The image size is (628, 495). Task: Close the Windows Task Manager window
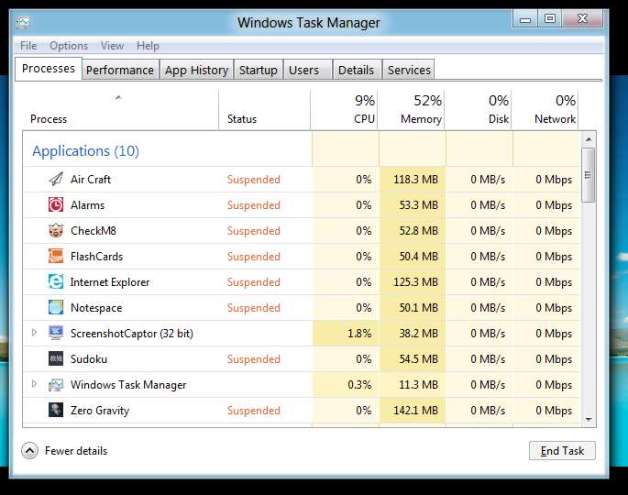(582, 18)
